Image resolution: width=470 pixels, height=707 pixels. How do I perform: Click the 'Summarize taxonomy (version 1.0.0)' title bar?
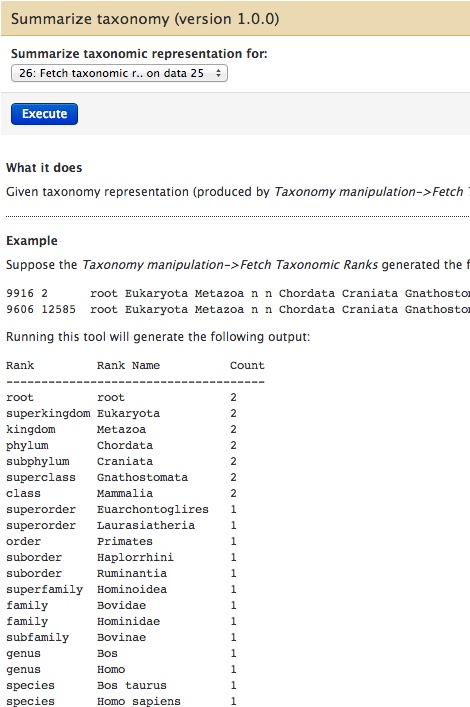[x=235, y=19]
